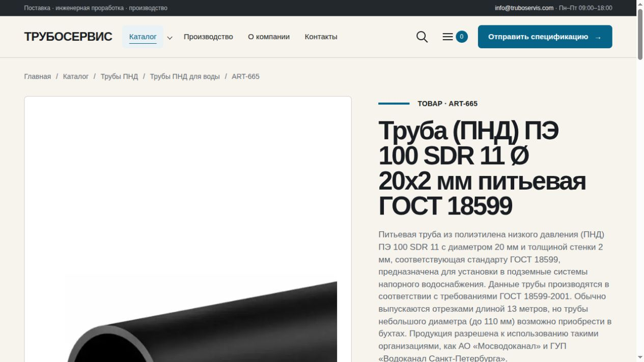Click the product description paragraph starting with Питьевая труба

point(495,296)
